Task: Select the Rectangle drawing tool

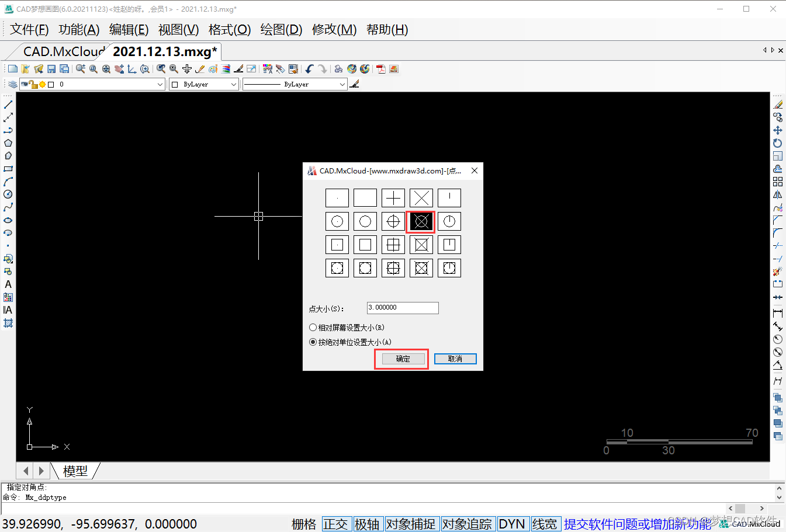Action: pyautogui.click(x=8, y=169)
